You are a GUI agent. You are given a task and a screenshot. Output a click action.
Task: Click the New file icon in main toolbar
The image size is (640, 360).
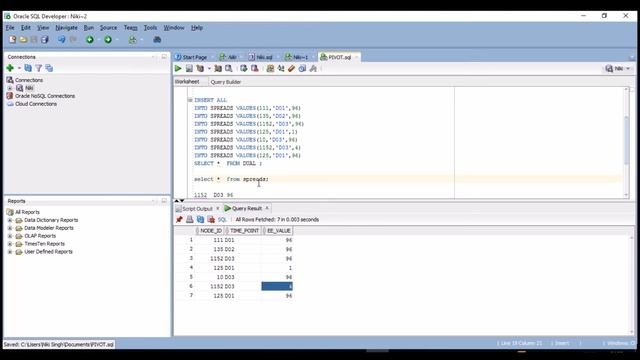pos(13,40)
